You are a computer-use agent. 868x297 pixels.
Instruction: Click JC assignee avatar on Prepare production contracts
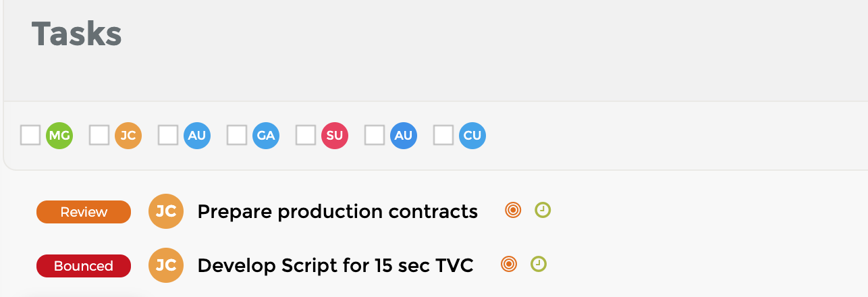(166, 211)
